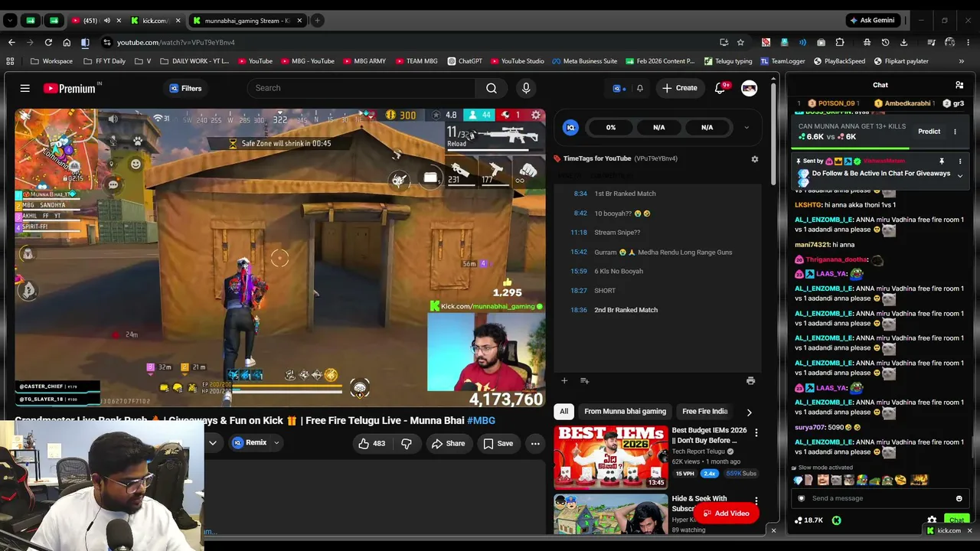
Task: Open more actions menu beside Save
Action: pyautogui.click(x=535, y=443)
